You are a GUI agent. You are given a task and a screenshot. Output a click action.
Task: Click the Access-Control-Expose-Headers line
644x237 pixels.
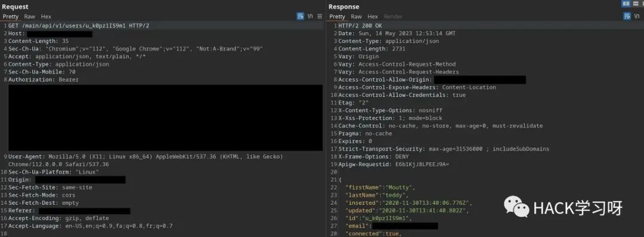point(417,87)
